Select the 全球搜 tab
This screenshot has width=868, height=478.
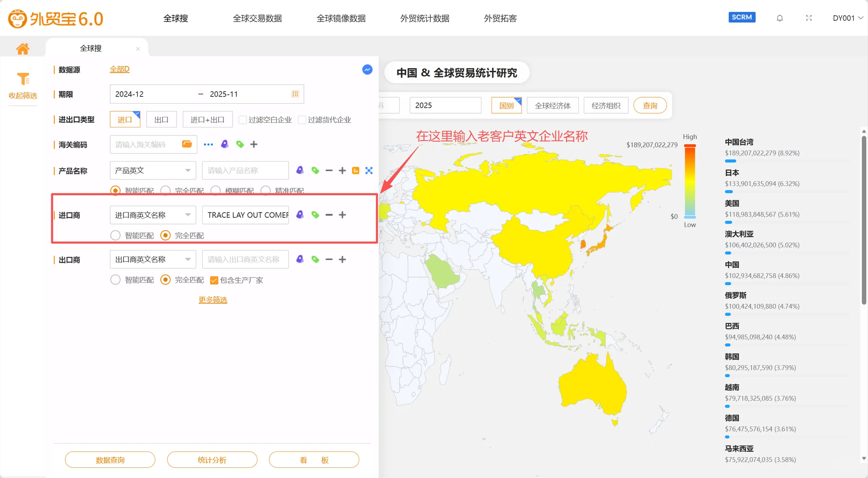click(91, 48)
